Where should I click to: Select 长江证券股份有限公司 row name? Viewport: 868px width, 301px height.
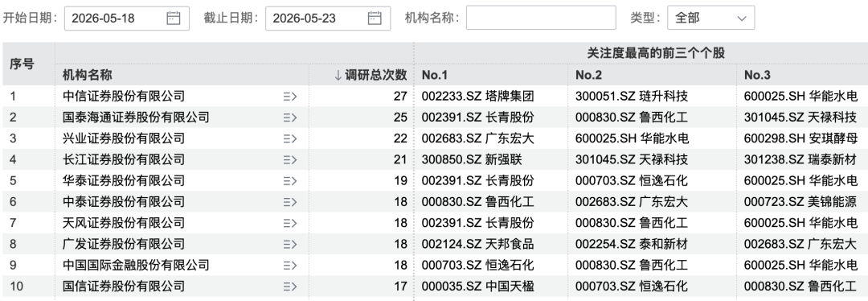124,159
